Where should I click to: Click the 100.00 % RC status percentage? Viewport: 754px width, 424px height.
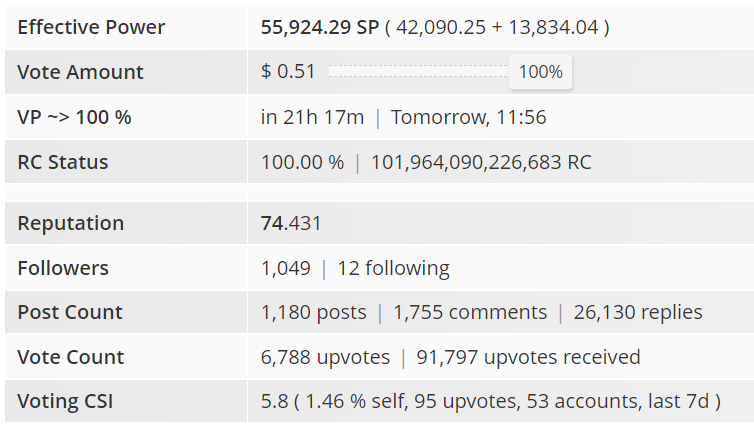(x=302, y=162)
